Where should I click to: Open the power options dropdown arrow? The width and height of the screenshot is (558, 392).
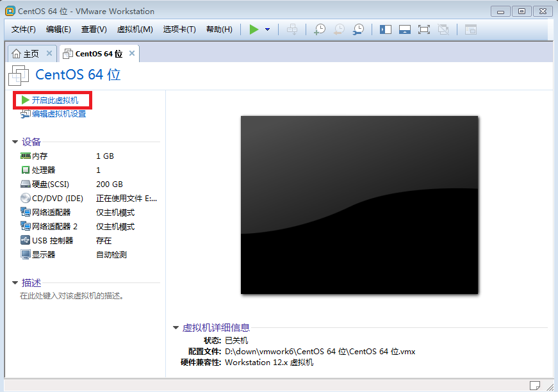point(267,29)
